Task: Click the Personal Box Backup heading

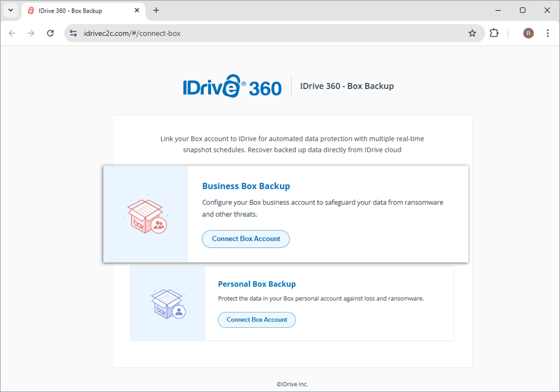Action: point(257,284)
